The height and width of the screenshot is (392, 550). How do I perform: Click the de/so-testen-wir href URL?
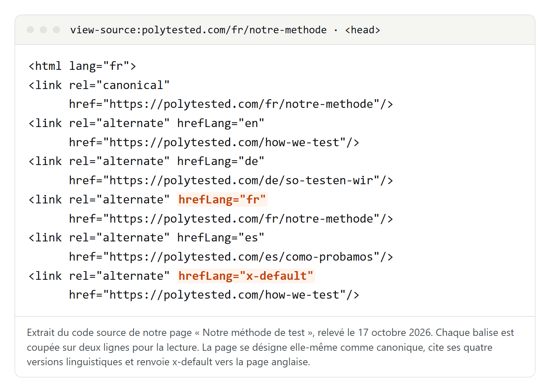point(231,181)
